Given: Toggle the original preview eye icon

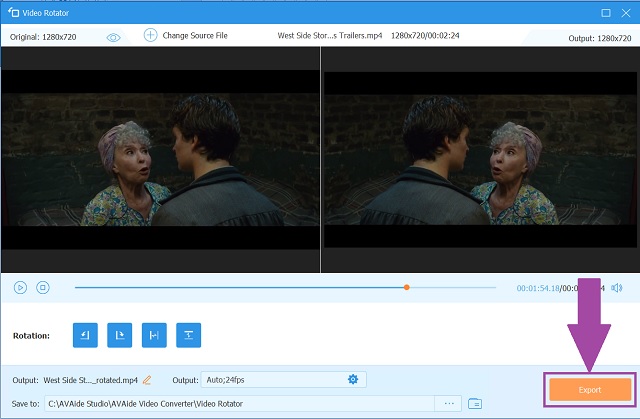Looking at the screenshot, I should (x=113, y=38).
